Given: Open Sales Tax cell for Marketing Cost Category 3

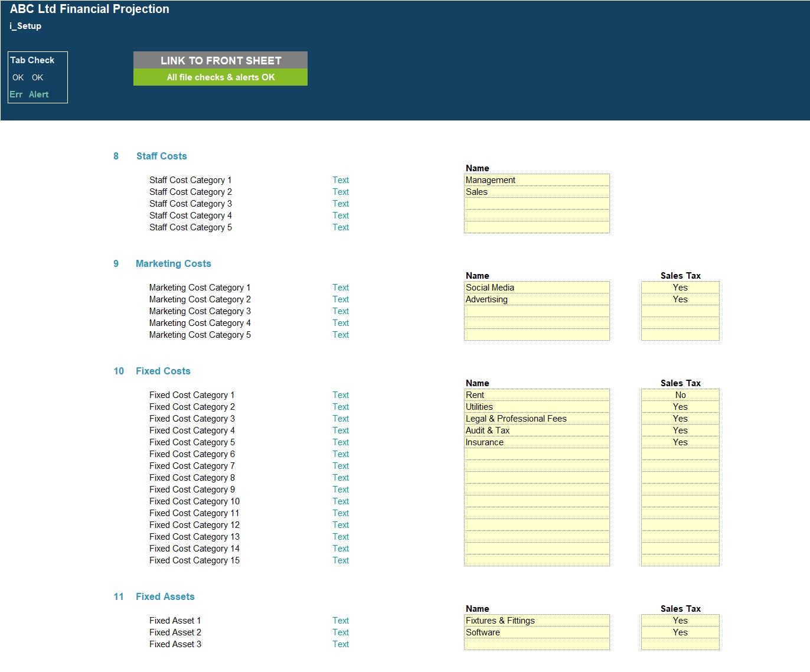Looking at the screenshot, I should point(680,311).
